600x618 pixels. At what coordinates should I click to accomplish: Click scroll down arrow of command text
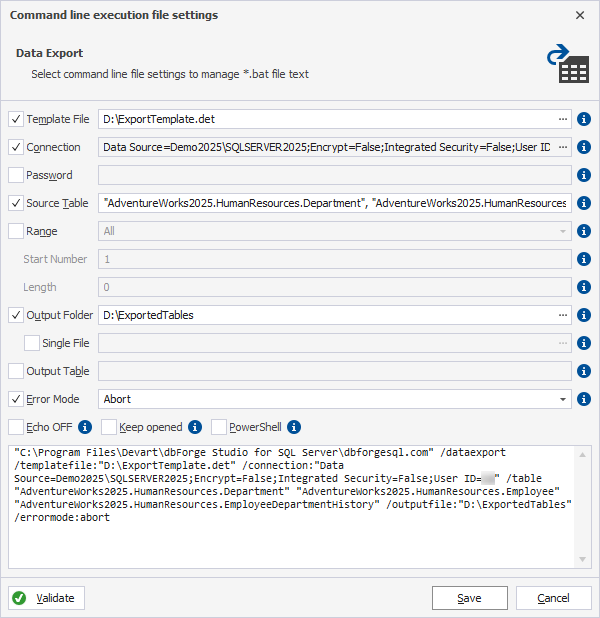pos(582,559)
